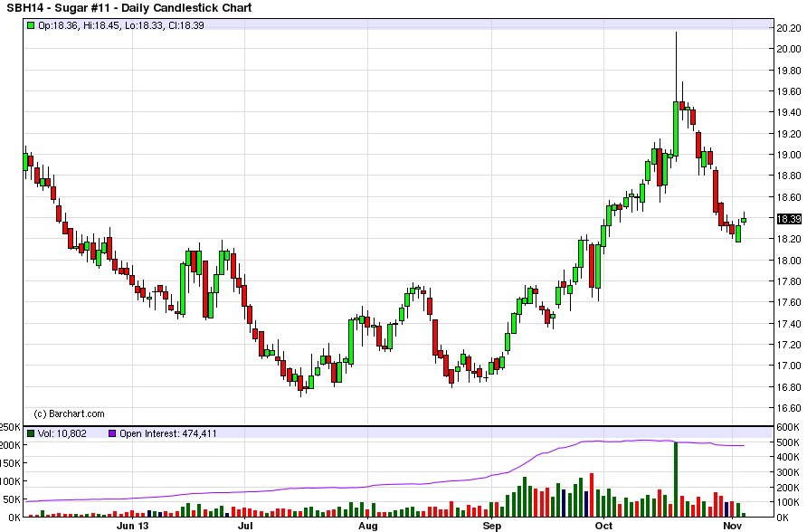Click the dark green Vol legend square

pos(31,433)
